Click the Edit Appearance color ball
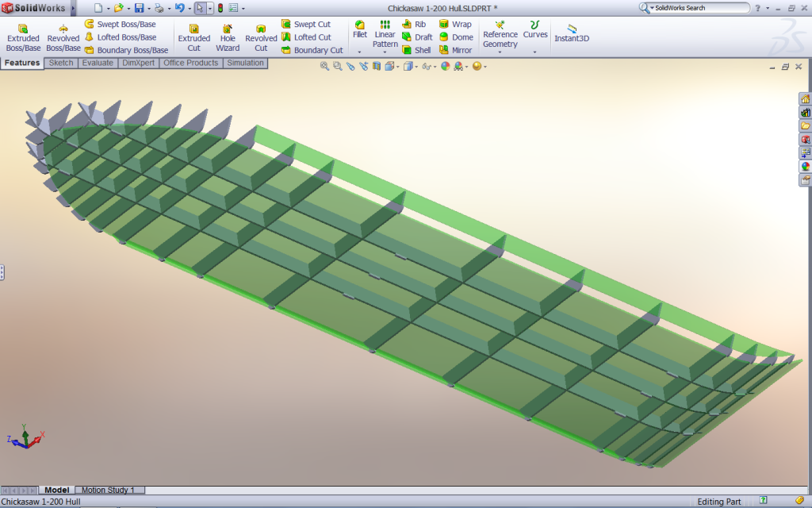The height and width of the screenshot is (508, 812). click(x=445, y=67)
